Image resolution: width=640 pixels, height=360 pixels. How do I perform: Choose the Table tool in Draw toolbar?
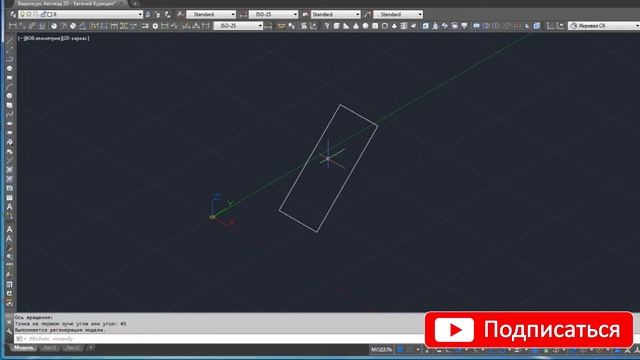[x=9, y=198]
